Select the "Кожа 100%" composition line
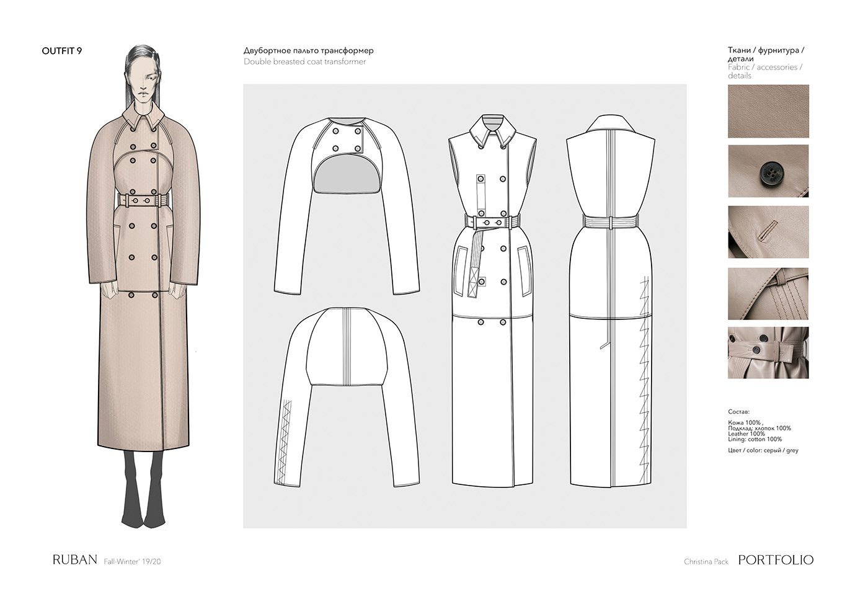The image size is (868, 614). (x=745, y=422)
